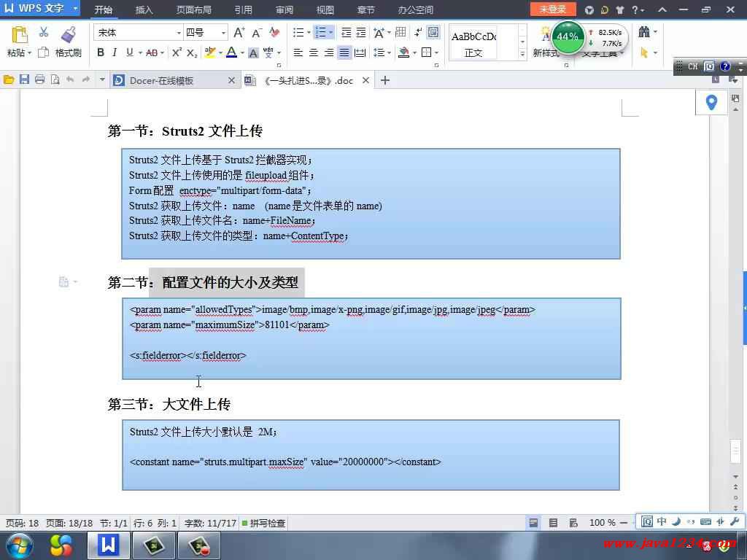Click the distributed alignment icon
Screen dimensions: 747x560
[x=360, y=52]
